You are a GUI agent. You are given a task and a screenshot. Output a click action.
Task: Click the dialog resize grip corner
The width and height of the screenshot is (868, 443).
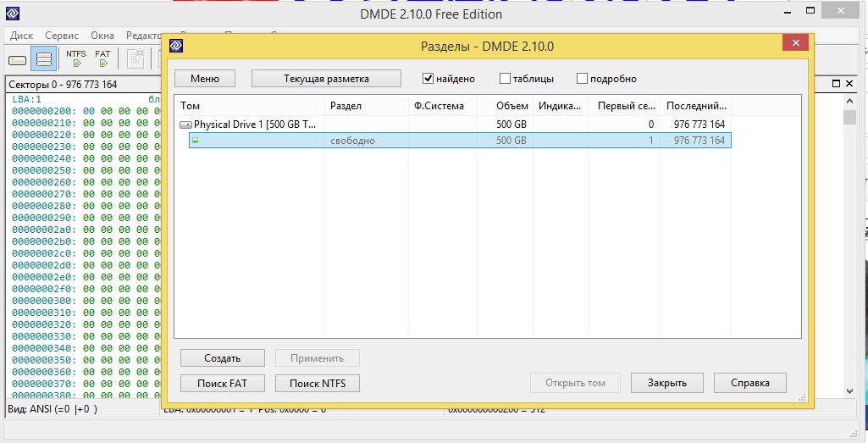click(802, 397)
